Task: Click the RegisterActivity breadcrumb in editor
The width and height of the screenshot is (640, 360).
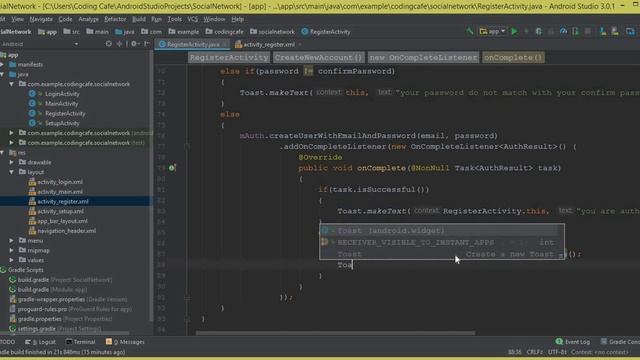Action: [x=229, y=58]
